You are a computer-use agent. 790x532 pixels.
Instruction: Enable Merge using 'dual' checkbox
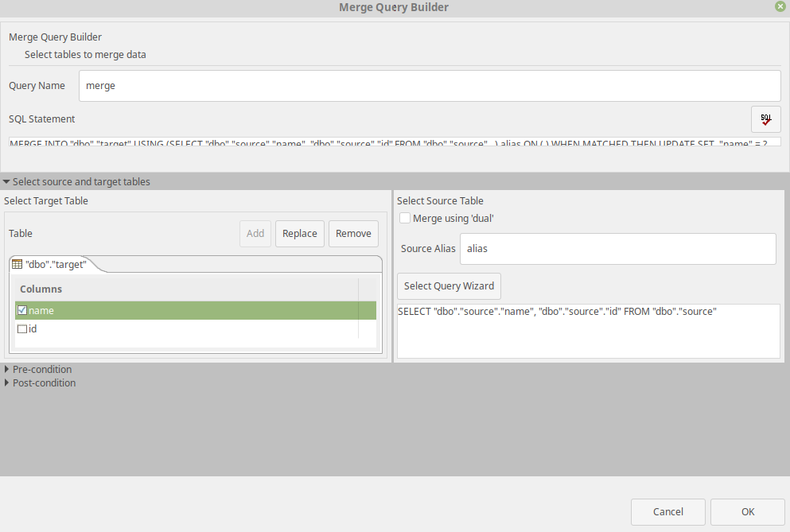point(405,218)
